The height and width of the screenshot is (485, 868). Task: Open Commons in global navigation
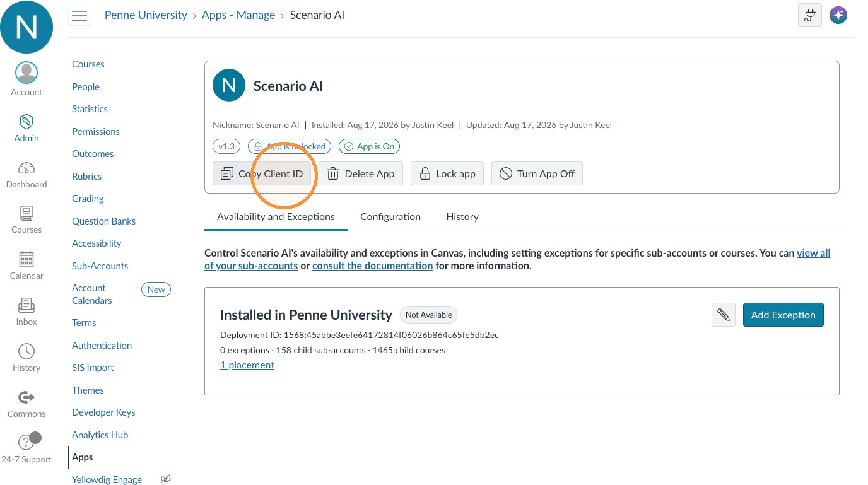26,404
